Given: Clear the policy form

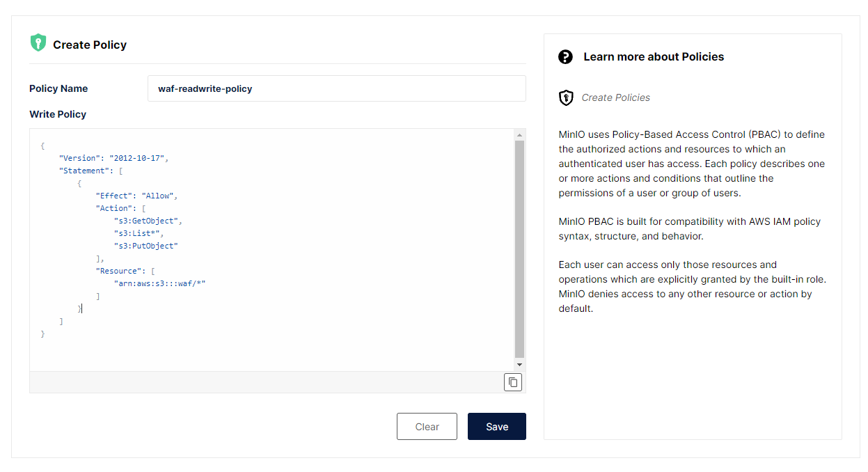Looking at the screenshot, I should (427, 427).
